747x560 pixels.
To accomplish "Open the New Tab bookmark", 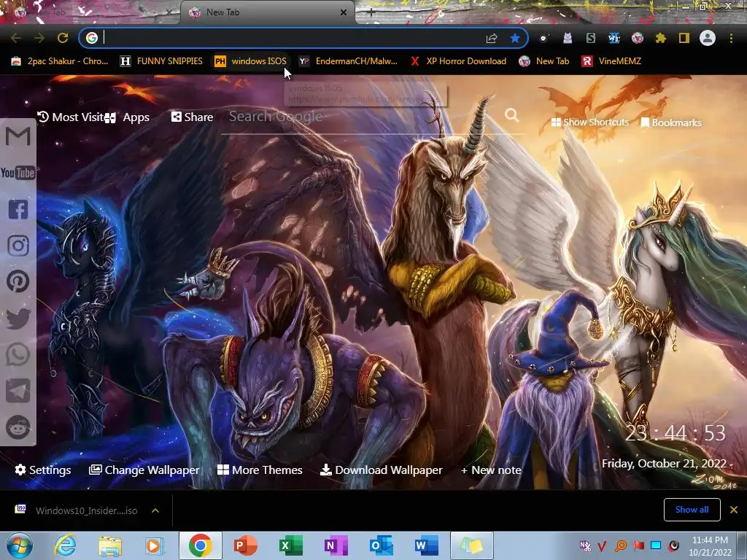I will coord(544,61).
